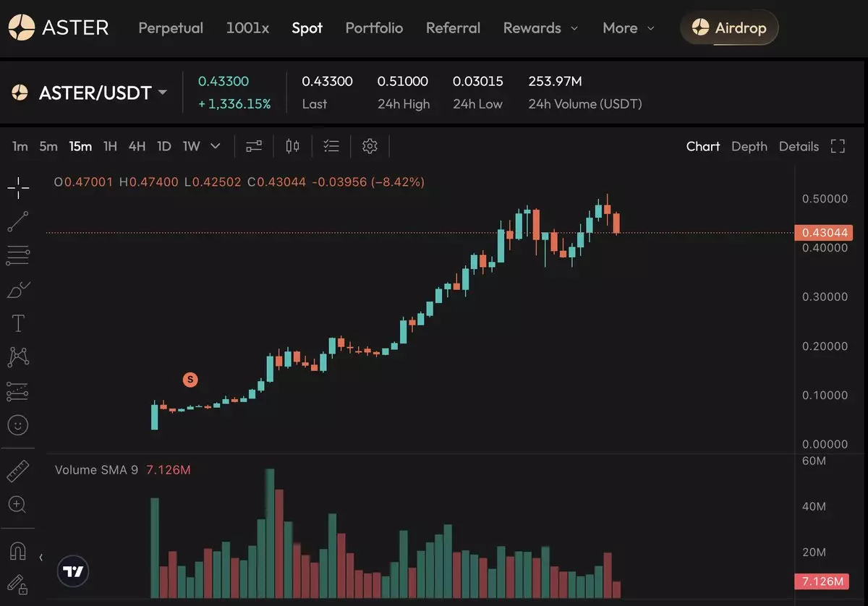Viewport: 868px width, 606px height.
Task: Open the emoji sticker tool
Action: tap(19, 424)
